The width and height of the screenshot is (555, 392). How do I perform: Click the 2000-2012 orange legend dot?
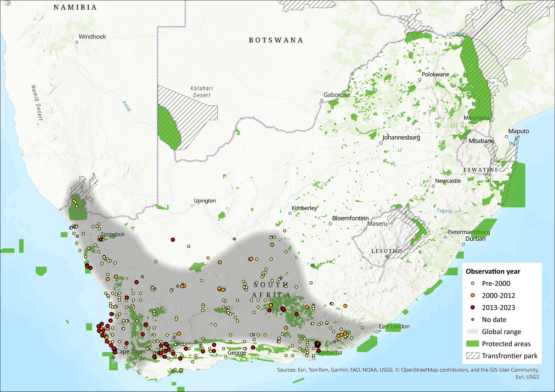click(473, 295)
